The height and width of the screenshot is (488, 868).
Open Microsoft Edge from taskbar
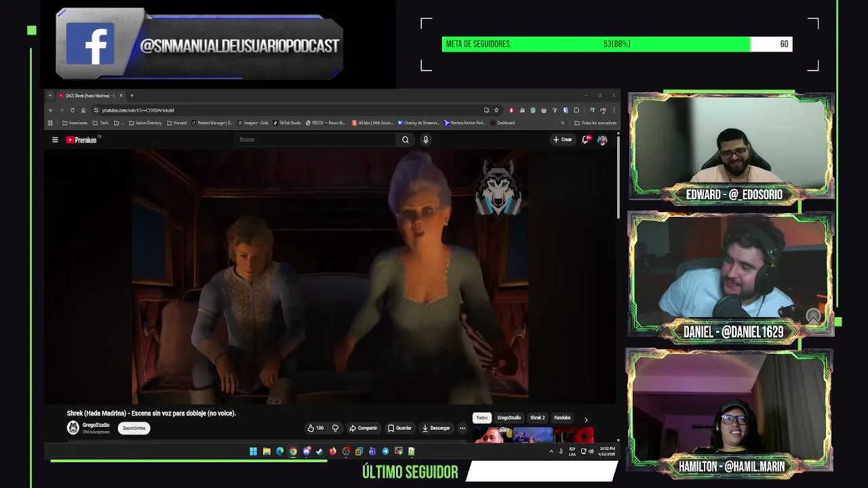point(279,451)
